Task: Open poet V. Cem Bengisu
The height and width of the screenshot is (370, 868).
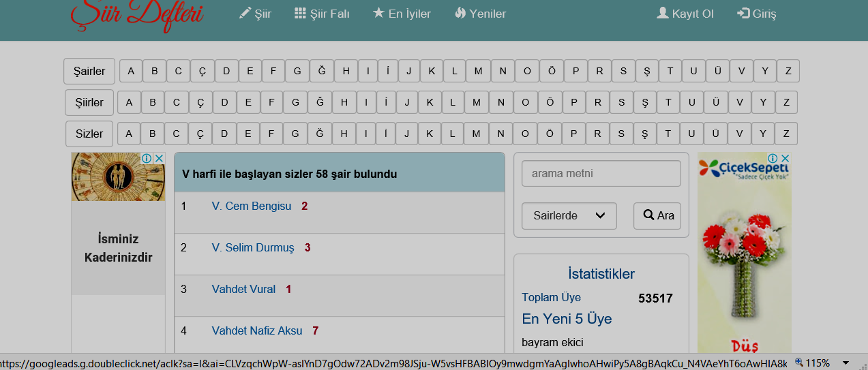Action: pyautogui.click(x=251, y=206)
